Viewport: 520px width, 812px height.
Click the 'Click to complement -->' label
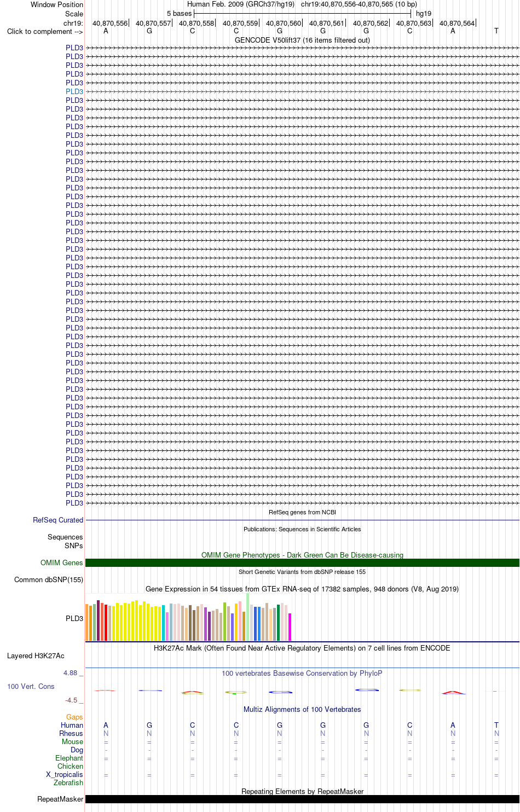click(45, 31)
